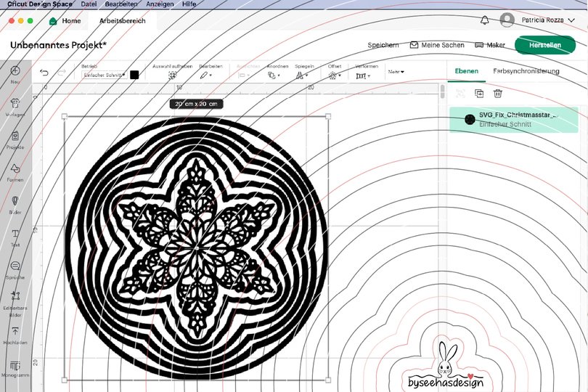Image resolution: width=588 pixels, height=392 pixels.
Task: Open the Sprüche phrases tool
Action: [15, 270]
